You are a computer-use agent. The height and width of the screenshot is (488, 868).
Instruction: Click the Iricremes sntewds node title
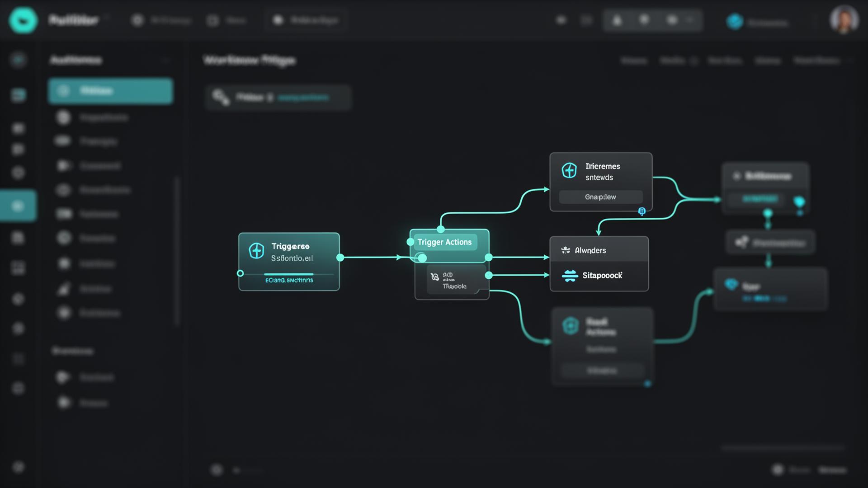(x=603, y=172)
